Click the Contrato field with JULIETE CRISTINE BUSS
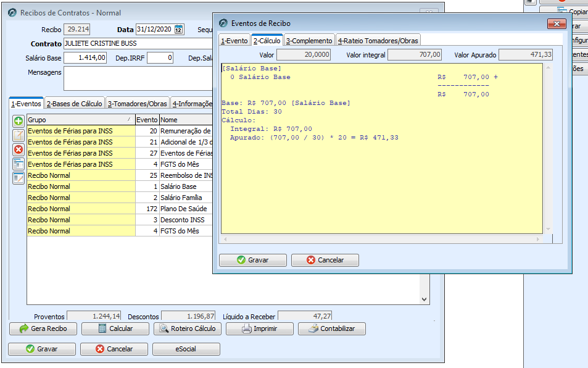 [138, 43]
